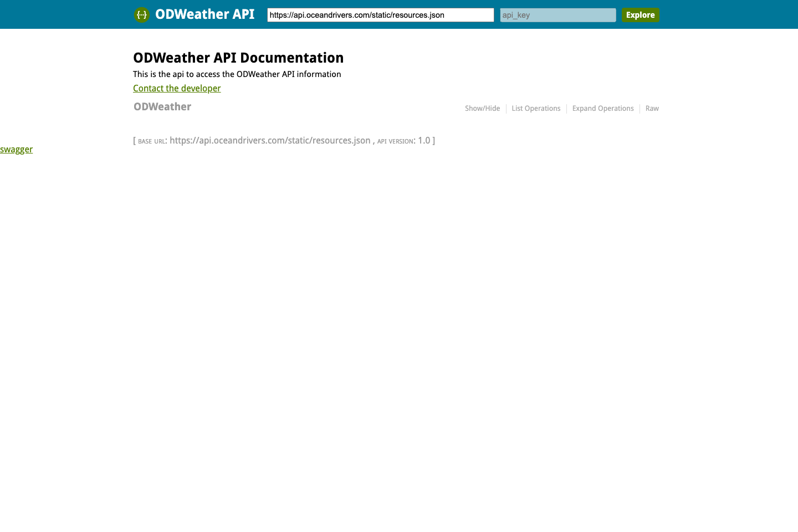Expand the ODWeather resource heading
798x532 pixels.
click(162, 106)
